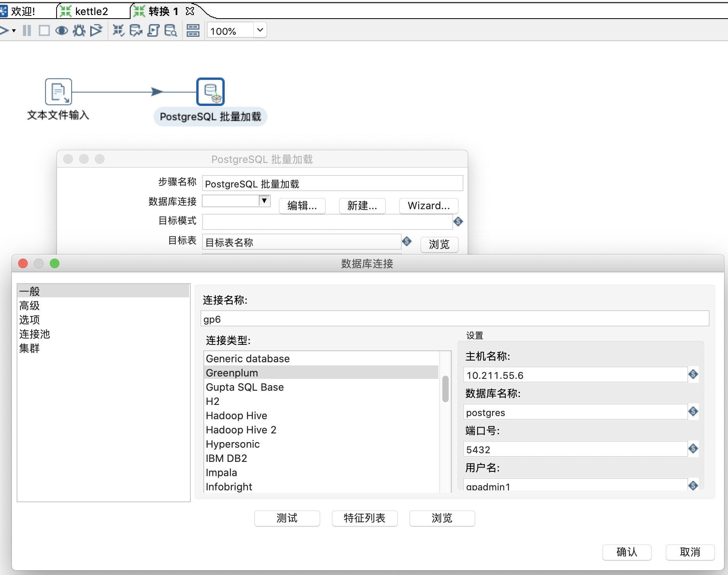Select Impala connection type

tap(321, 472)
